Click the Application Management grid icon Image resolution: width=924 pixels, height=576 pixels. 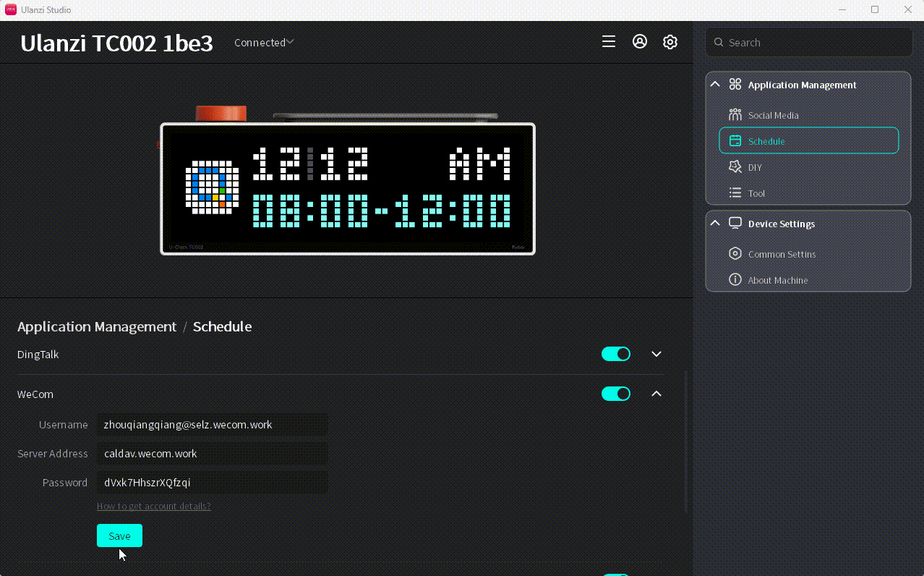[x=735, y=85]
